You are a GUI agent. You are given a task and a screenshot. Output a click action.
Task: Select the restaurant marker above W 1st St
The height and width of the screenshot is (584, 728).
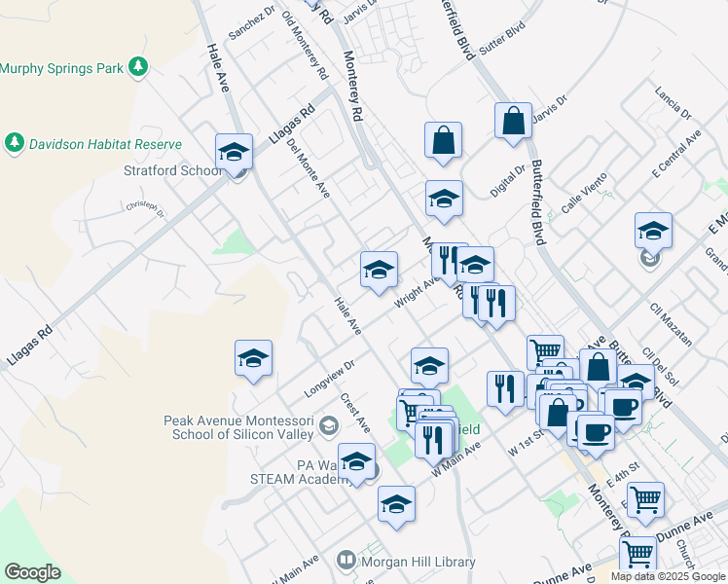(x=505, y=392)
